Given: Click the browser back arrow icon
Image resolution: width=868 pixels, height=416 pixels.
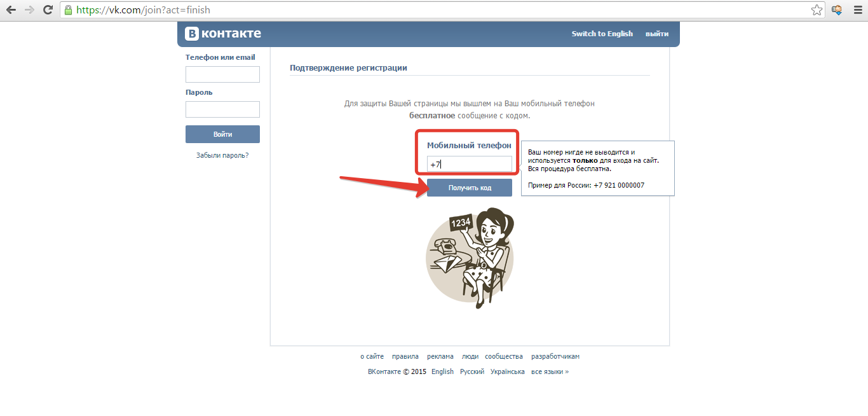Looking at the screenshot, I should tap(11, 10).
